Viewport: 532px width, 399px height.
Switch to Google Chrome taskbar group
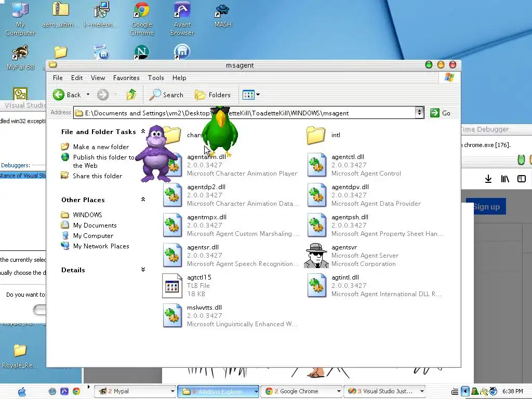tap(302, 391)
